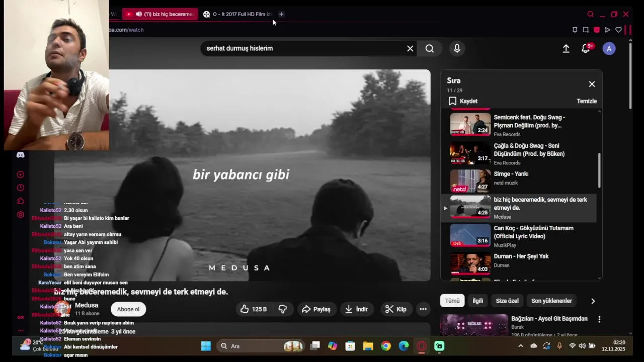The width and height of the screenshot is (644, 362).
Task: Open File Explorer from taskbar
Action: pyautogui.click(x=368, y=346)
